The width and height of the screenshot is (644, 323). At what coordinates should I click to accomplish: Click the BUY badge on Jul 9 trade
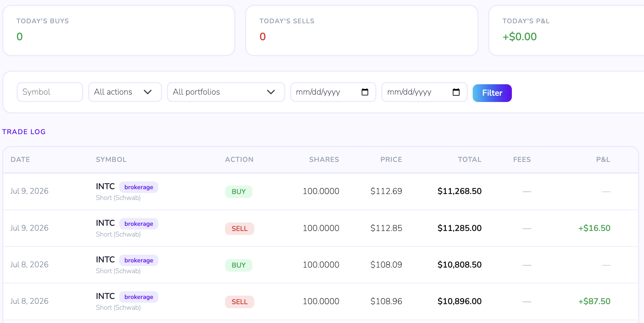pyautogui.click(x=239, y=192)
